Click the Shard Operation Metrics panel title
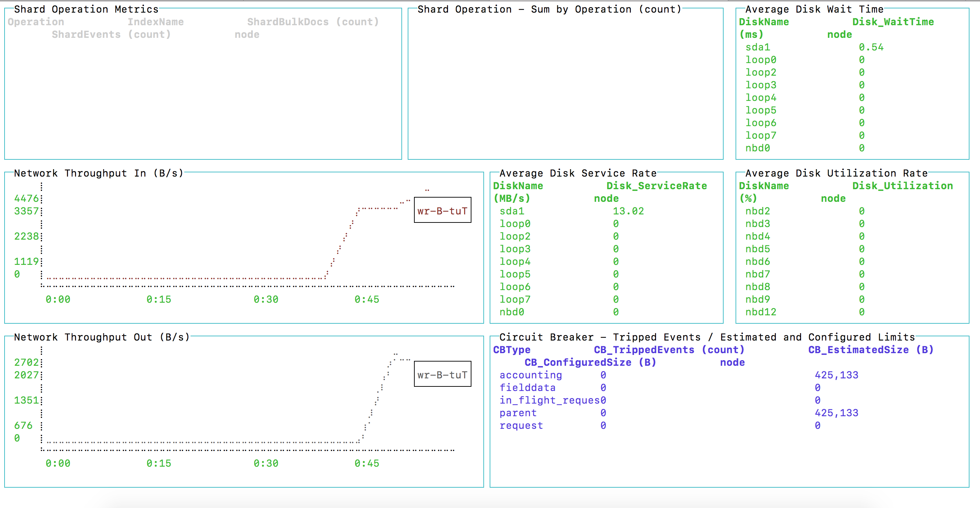The height and width of the screenshot is (508, 980). (x=86, y=9)
